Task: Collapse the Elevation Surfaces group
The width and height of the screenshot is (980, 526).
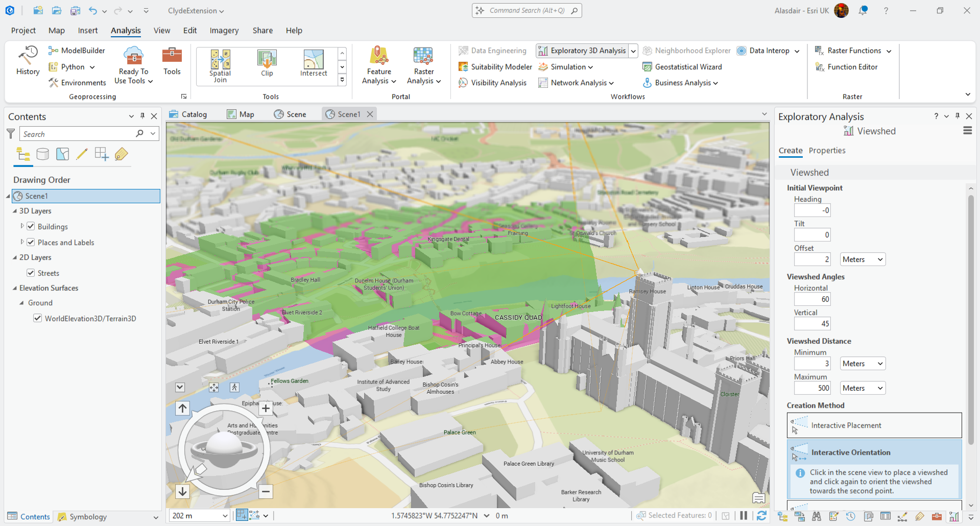Action: (x=15, y=288)
